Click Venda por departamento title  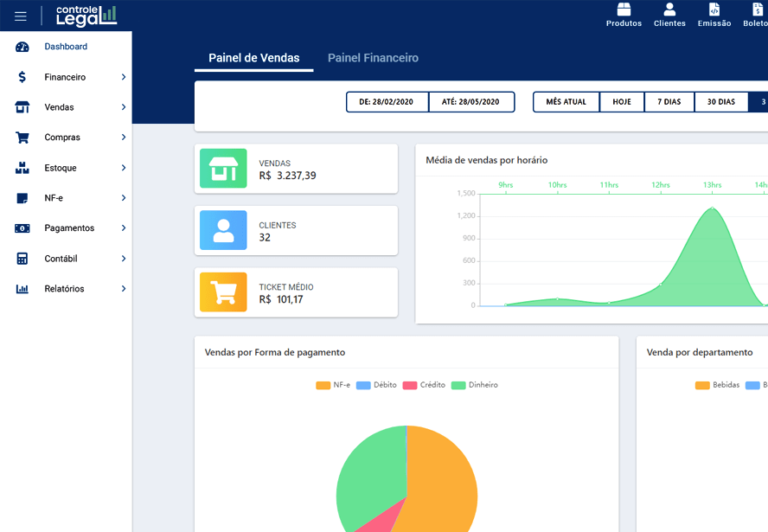pos(700,352)
